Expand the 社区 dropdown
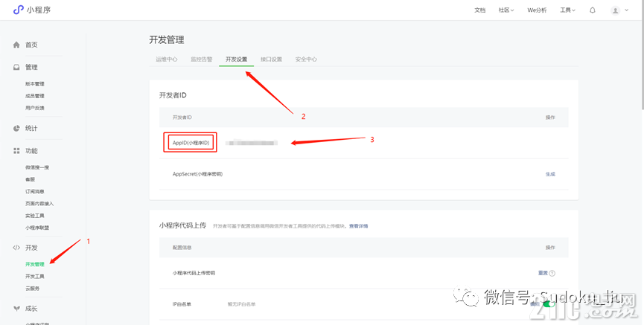Viewport: 644px width, 325px height. pyautogui.click(x=506, y=10)
